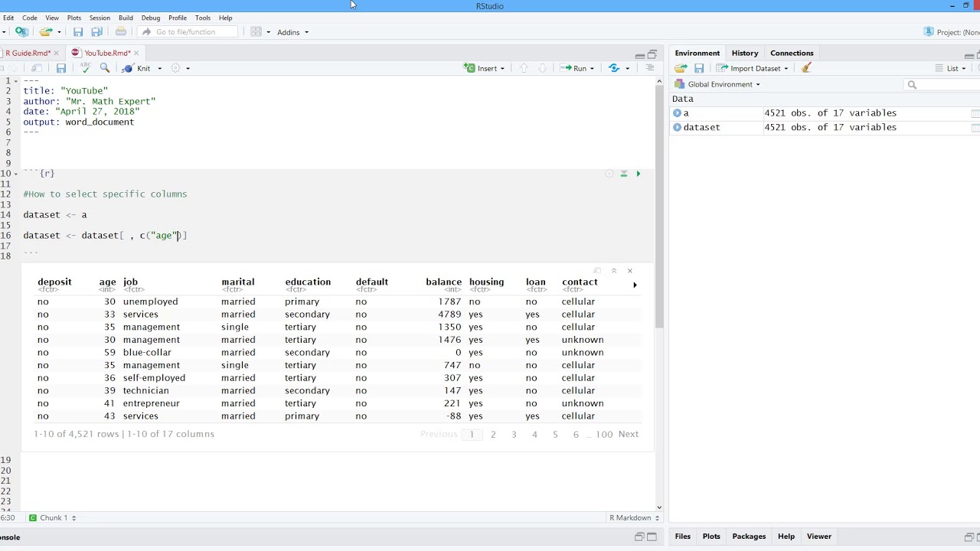Click the environment search field
The image size is (980, 551).
pos(942,84)
